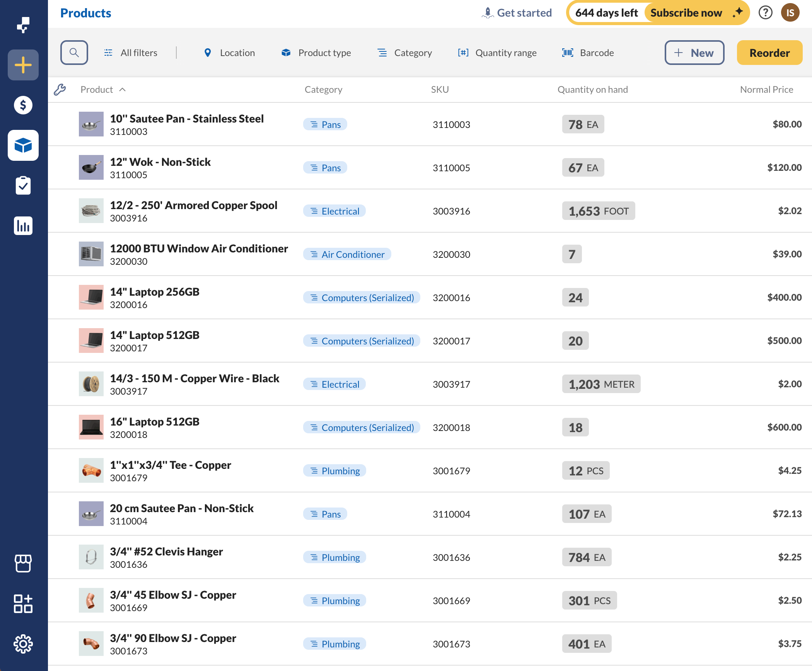Click the Reorder button
This screenshot has height=671, width=812.
769,53
